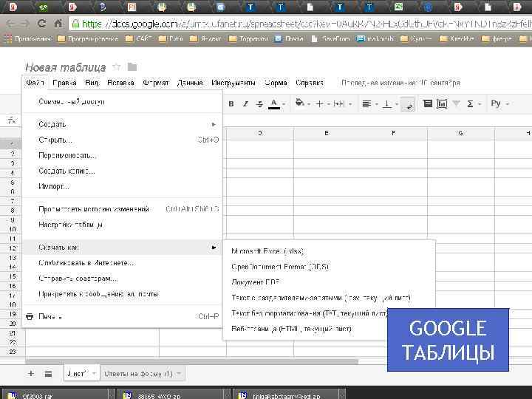This screenshot has height=399, width=532.
Task: Expand horizontal align dropdown arrow
Action: click(x=377, y=104)
